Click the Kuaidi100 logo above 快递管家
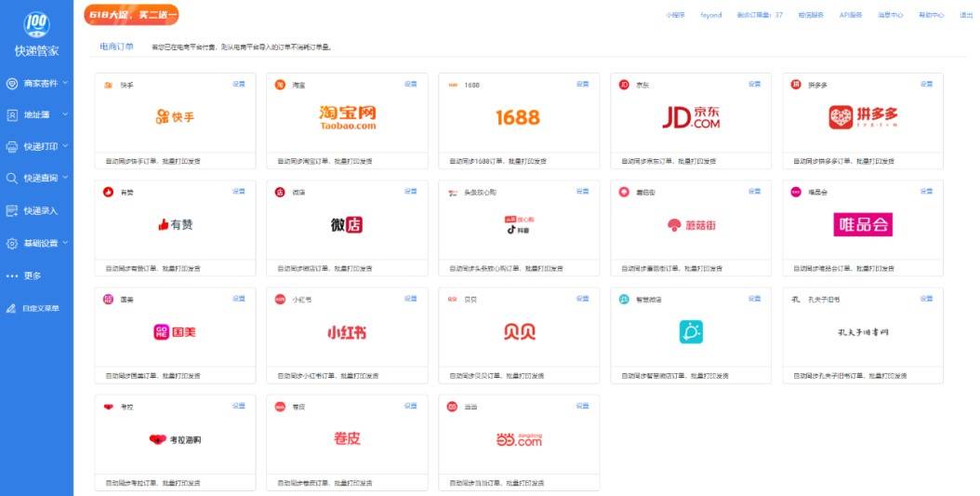 coord(36,24)
